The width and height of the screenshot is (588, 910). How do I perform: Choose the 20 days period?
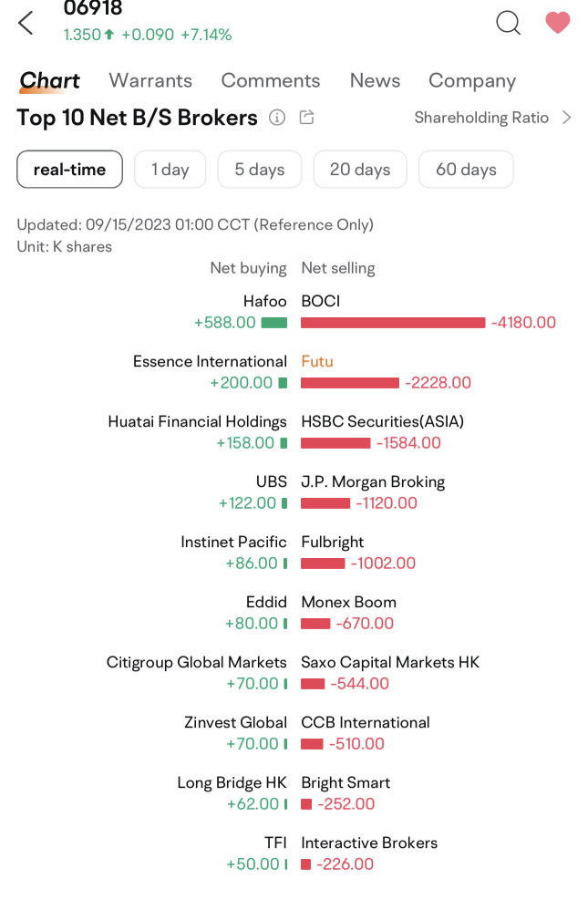coord(360,170)
